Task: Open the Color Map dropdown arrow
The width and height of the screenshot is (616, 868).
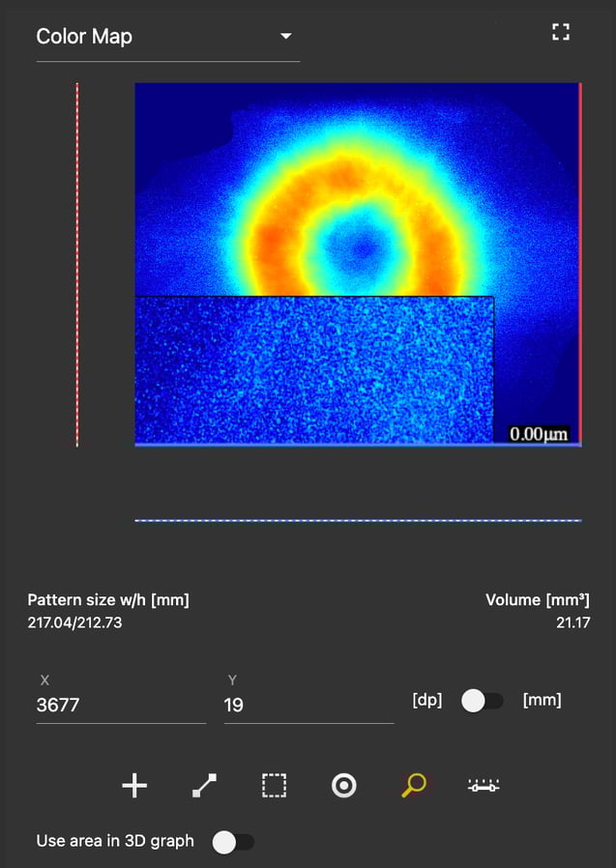Action: (x=285, y=37)
